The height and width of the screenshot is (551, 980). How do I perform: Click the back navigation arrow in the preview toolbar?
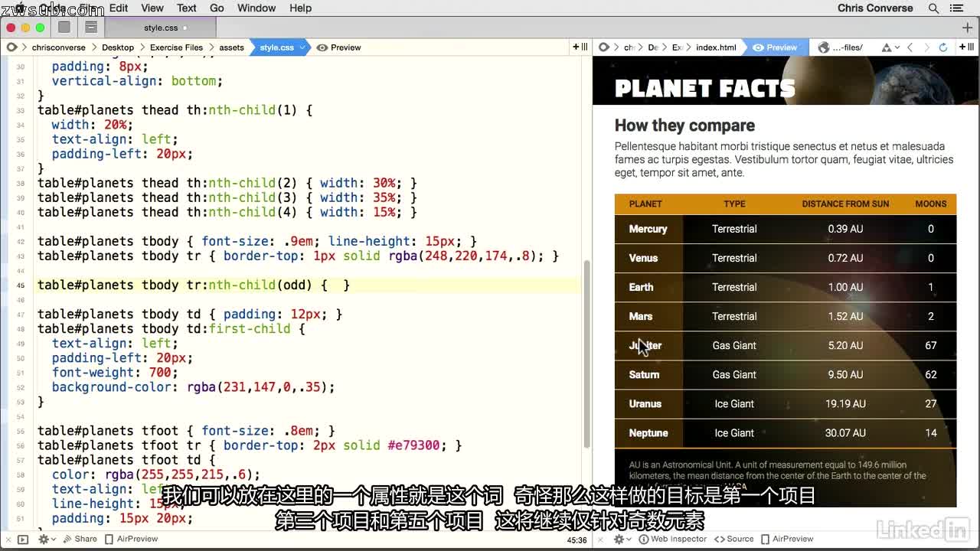pos(910,47)
